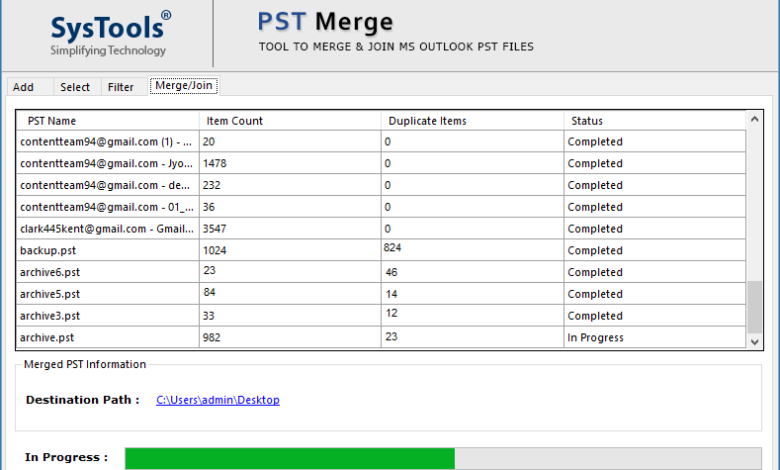
Task: Open the Merge/Join tab
Action: (184, 86)
